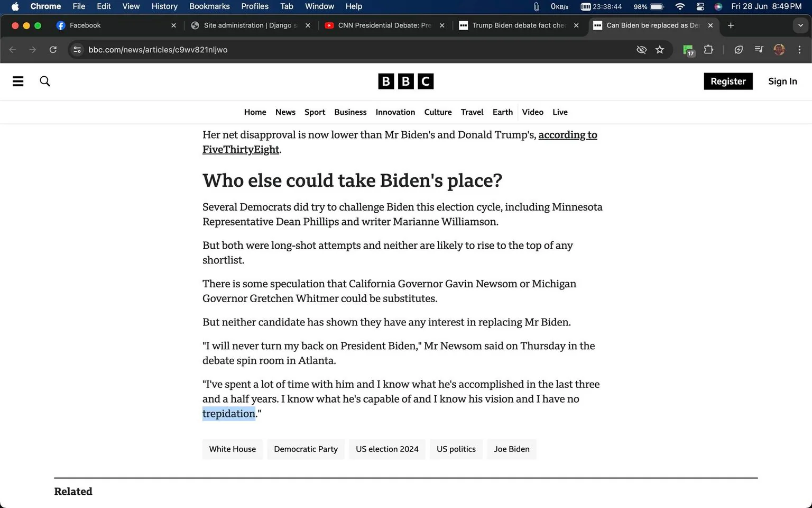The width and height of the screenshot is (812, 508).
Task: Click Sign In link
Action: pos(782,81)
